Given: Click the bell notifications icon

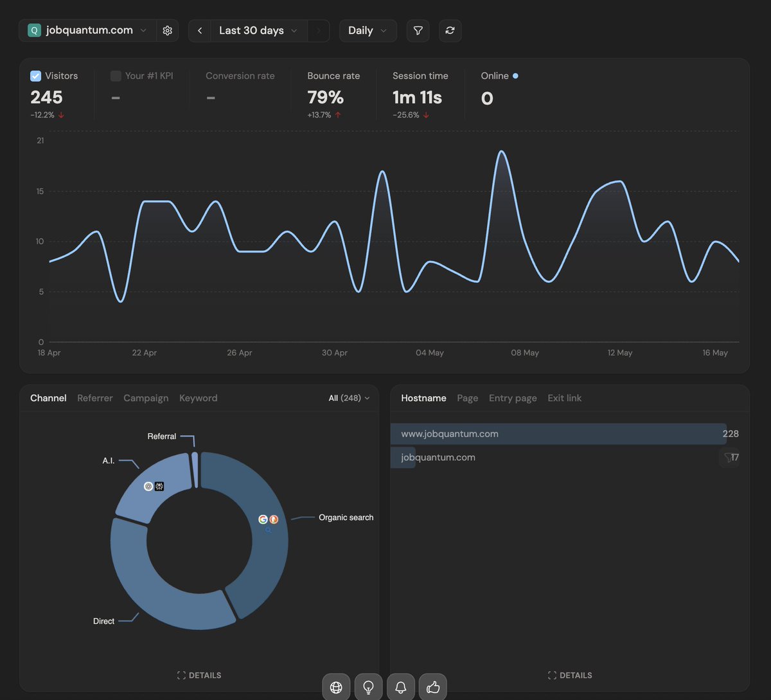Looking at the screenshot, I should point(400,687).
